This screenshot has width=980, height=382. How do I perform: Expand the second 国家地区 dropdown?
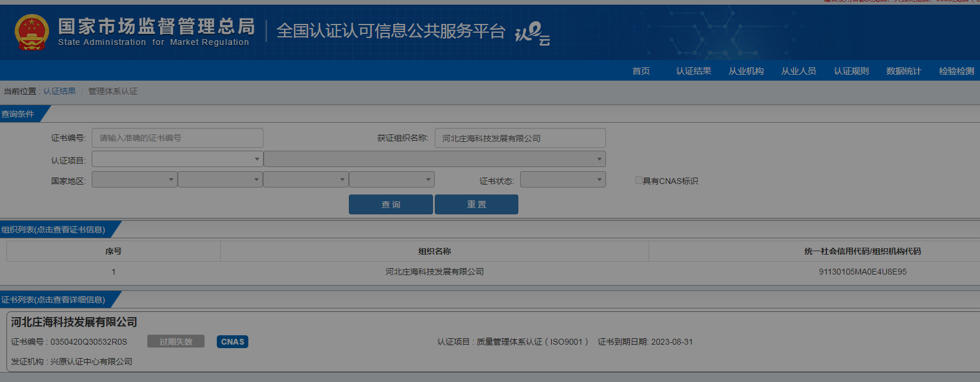click(220, 179)
